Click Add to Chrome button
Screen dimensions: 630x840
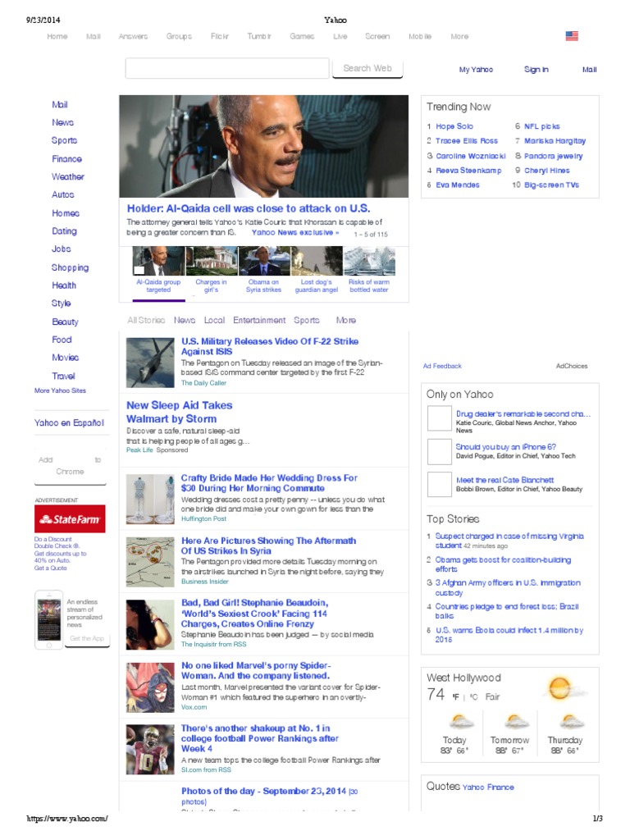(70, 466)
